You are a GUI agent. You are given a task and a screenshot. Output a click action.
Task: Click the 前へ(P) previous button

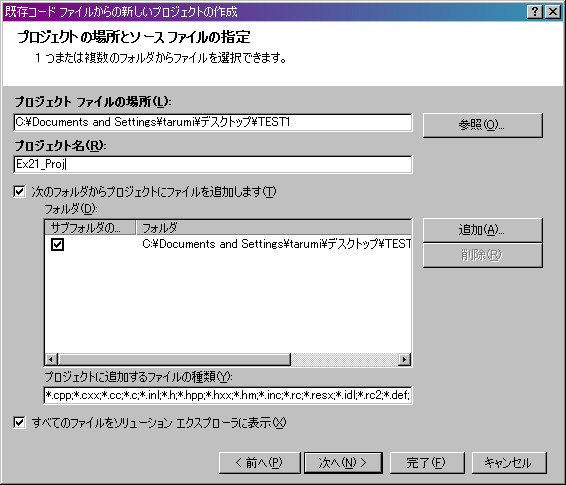point(260,463)
